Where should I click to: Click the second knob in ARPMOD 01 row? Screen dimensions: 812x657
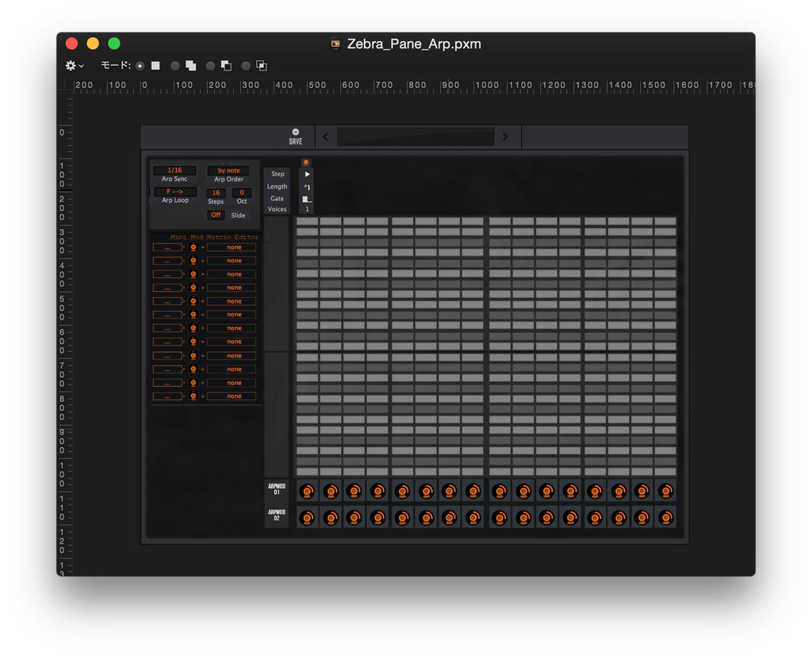tap(331, 491)
